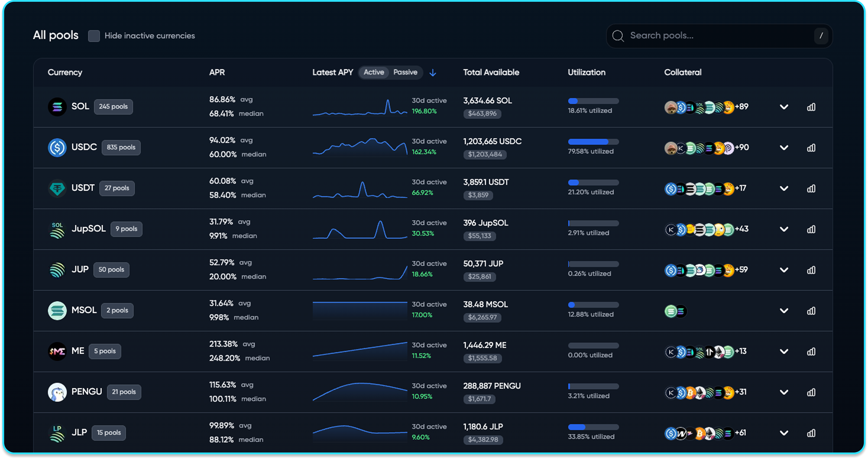Image resolution: width=868 pixels, height=459 pixels.
Task: Click the 21 pools badge
Action: [124, 392]
